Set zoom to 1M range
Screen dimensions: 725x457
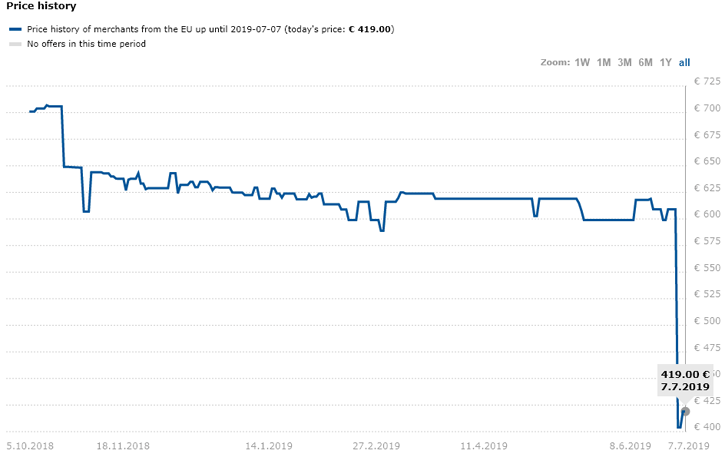tap(603, 62)
